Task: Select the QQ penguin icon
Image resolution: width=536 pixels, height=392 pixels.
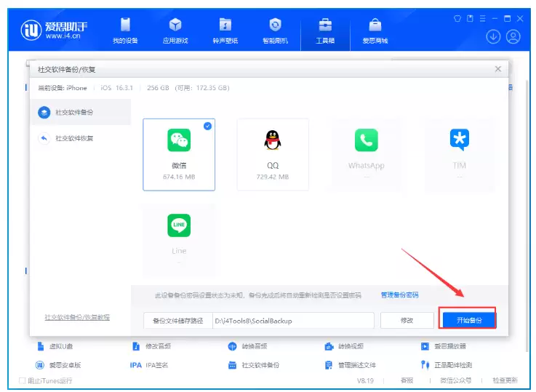Action: (x=273, y=140)
